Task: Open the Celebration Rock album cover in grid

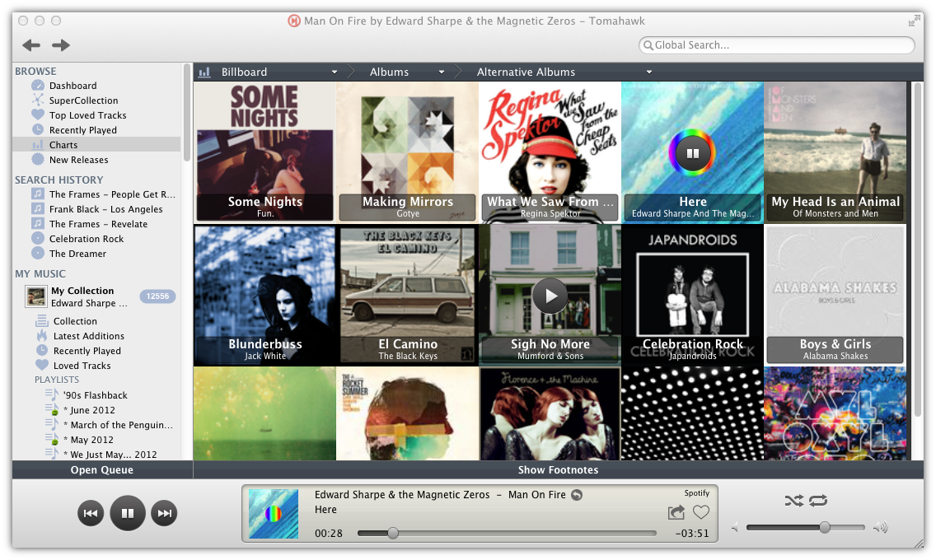Action: point(692,295)
